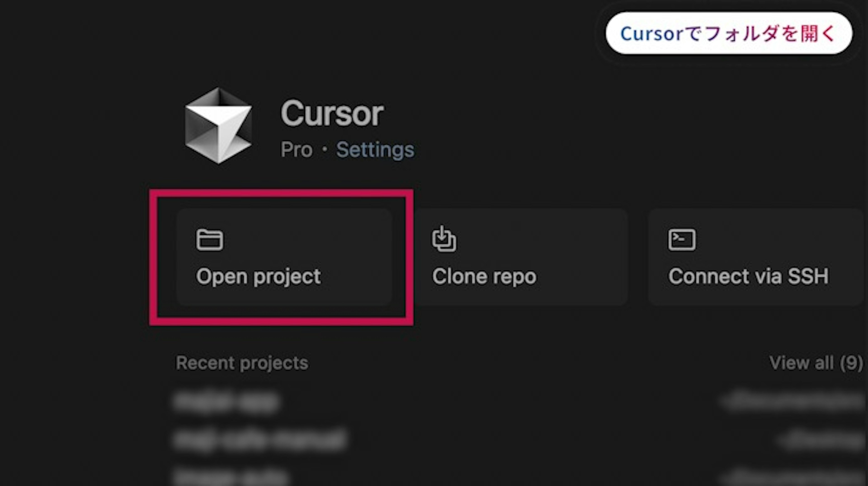This screenshot has width=868, height=486.
Task: Click the Recent projects heading
Action: pos(242,363)
